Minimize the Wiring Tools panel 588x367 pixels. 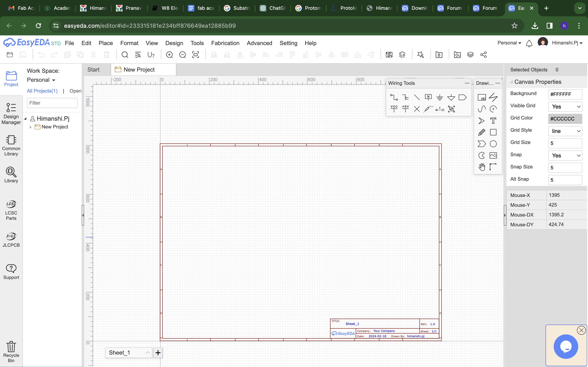[467, 83]
